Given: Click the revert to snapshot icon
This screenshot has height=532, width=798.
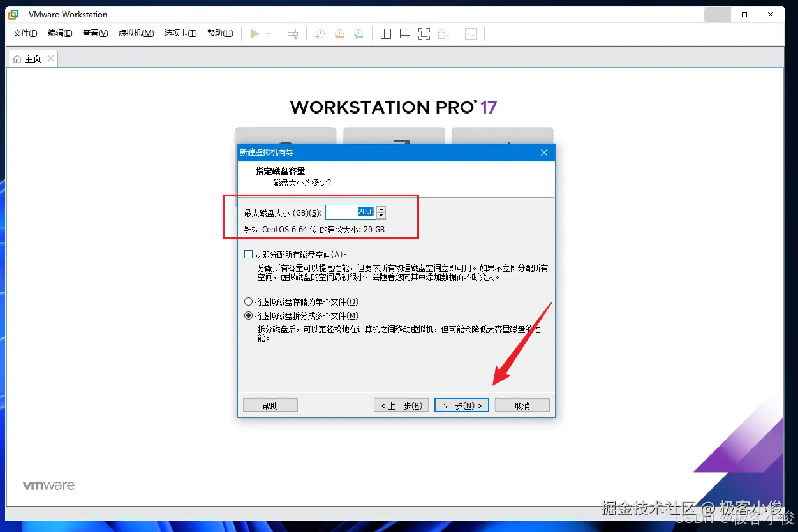Looking at the screenshot, I should (339, 34).
